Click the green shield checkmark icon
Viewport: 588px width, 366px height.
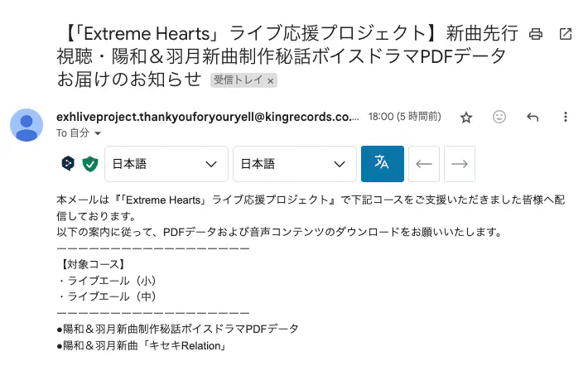point(90,164)
